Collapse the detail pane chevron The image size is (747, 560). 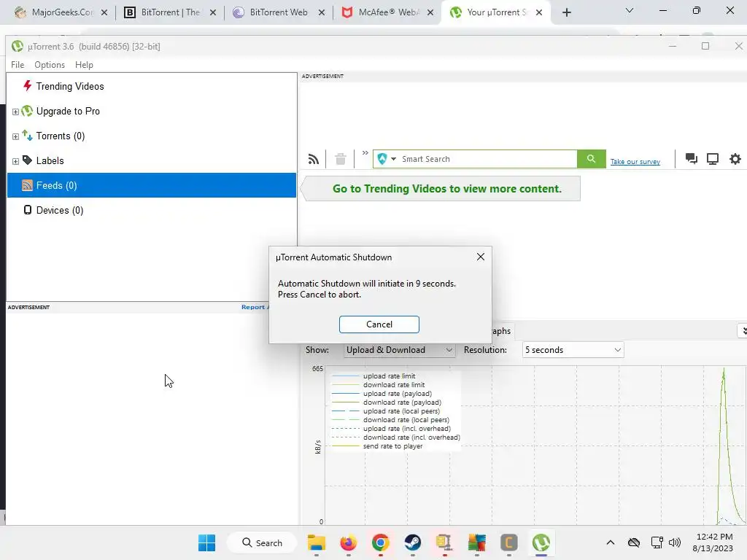(x=743, y=331)
